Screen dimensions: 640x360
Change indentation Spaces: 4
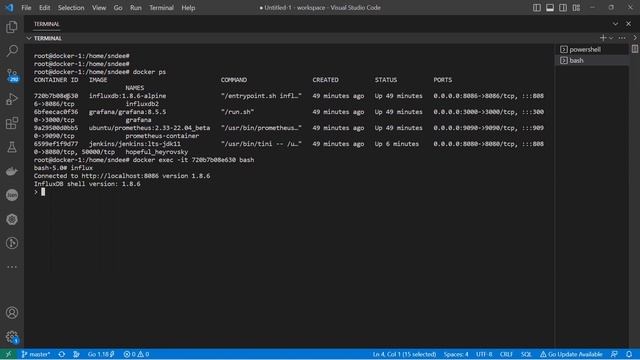456,354
